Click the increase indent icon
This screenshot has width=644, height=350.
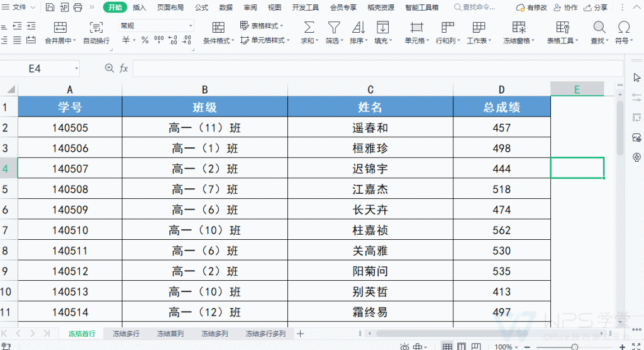(31, 26)
